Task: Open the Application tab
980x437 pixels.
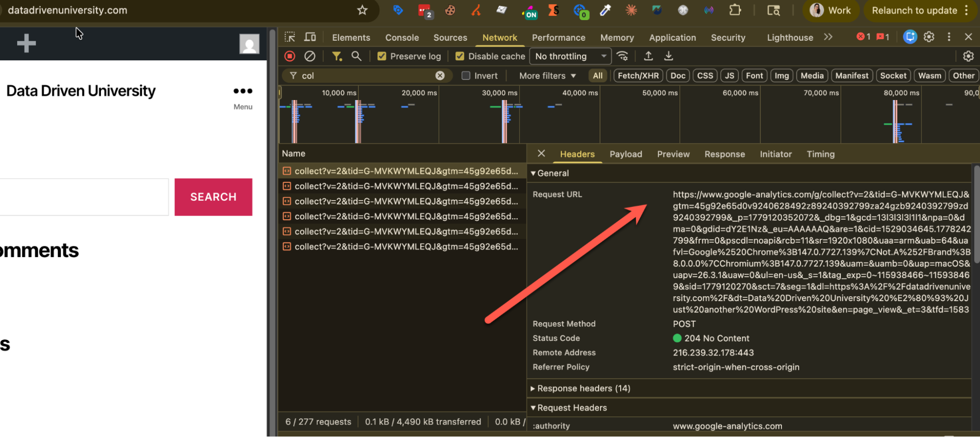Action: (x=673, y=37)
